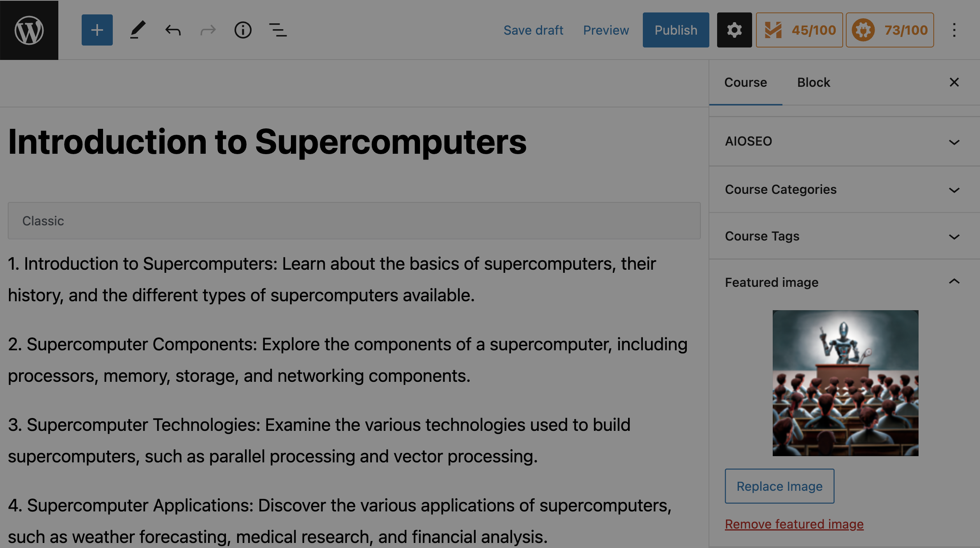
Task: Switch to the Block tab
Action: pyautogui.click(x=814, y=83)
